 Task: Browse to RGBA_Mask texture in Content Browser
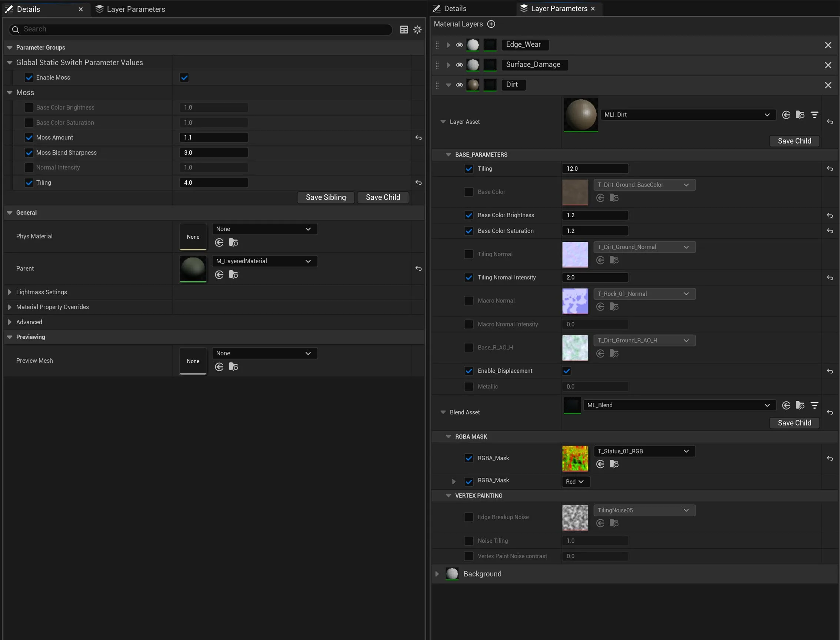[614, 464]
